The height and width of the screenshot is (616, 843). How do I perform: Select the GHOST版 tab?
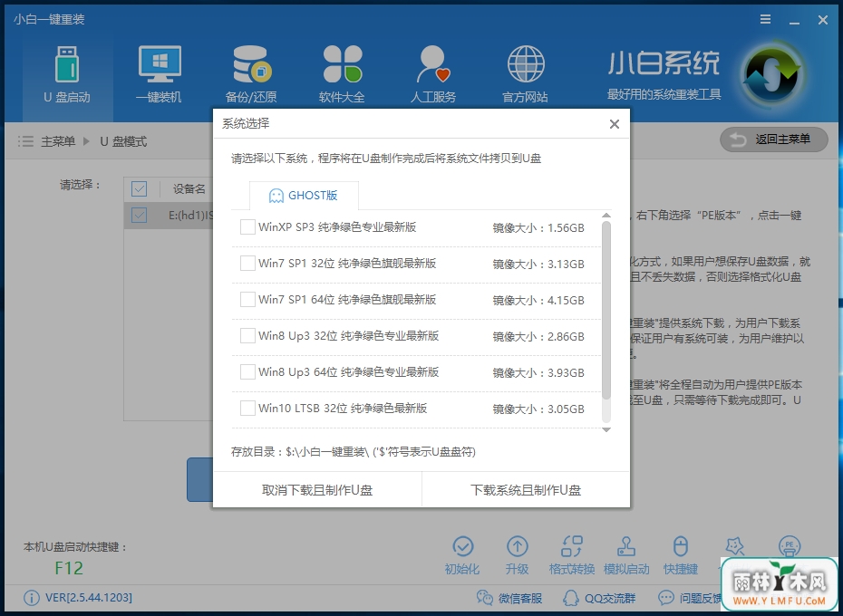point(304,196)
